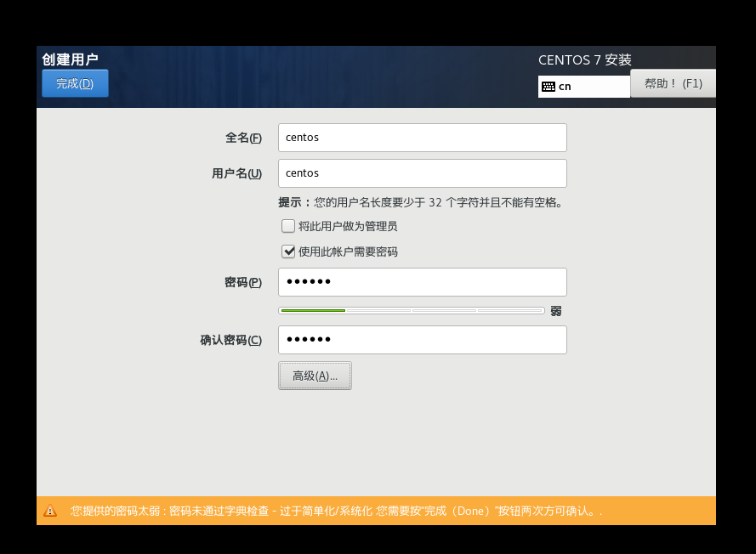Uncheck 使用此帐户需要密码 checkbox

287,252
